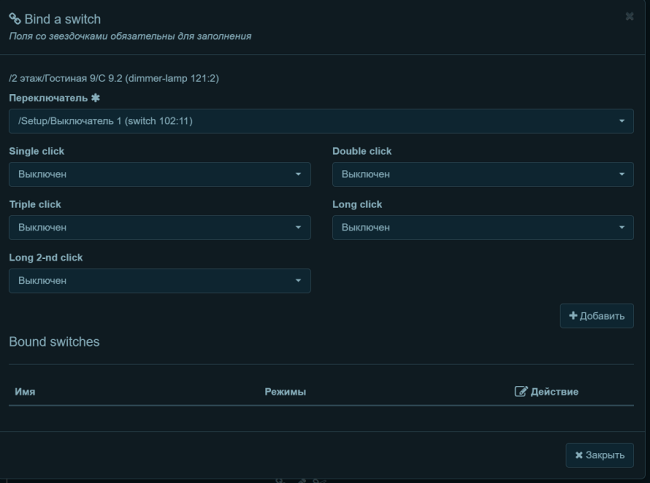Click the Режимы column header
The image size is (650, 483).
(285, 391)
